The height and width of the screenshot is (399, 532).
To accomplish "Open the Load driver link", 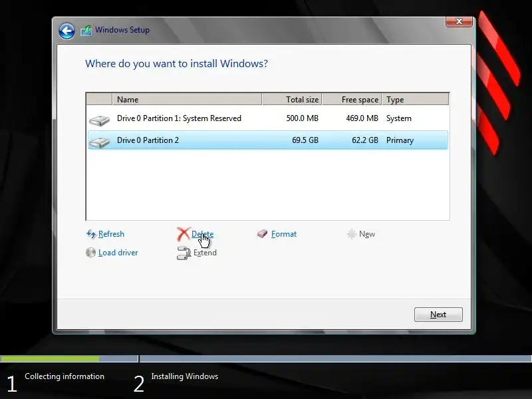I will click(x=118, y=253).
